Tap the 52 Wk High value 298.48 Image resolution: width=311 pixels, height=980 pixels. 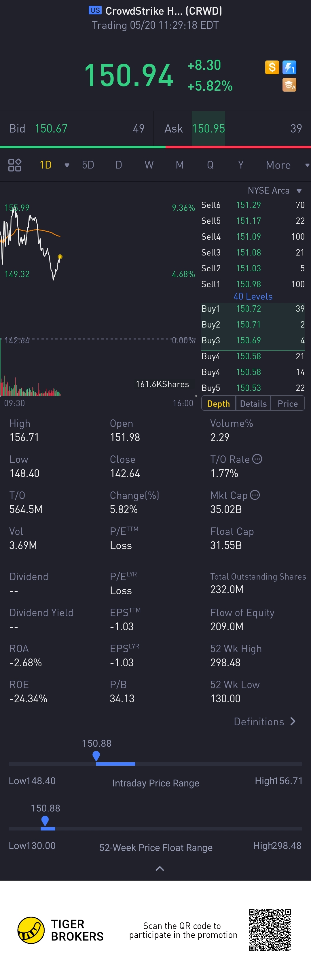coord(225,663)
